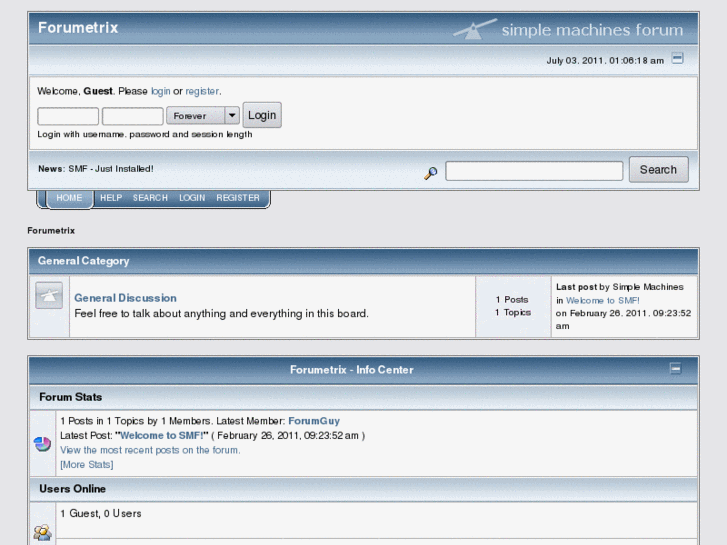This screenshot has height=545, width=727.
Task: Follow the login link in welcome text
Action: (x=160, y=91)
